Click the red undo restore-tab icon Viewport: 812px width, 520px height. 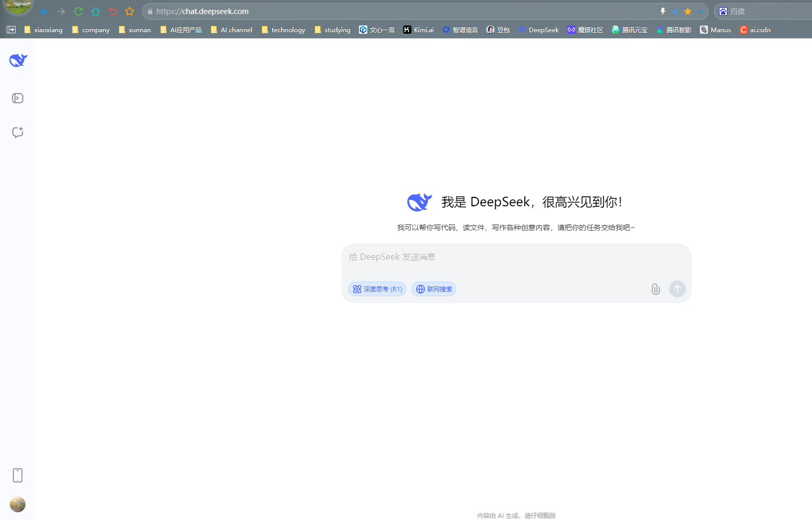113,11
